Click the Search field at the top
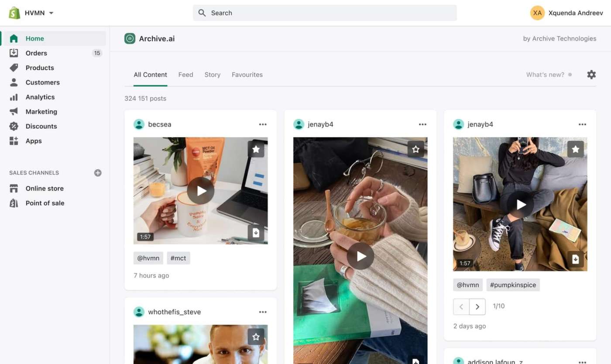Viewport: 611px width, 364px height. point(325,13)
